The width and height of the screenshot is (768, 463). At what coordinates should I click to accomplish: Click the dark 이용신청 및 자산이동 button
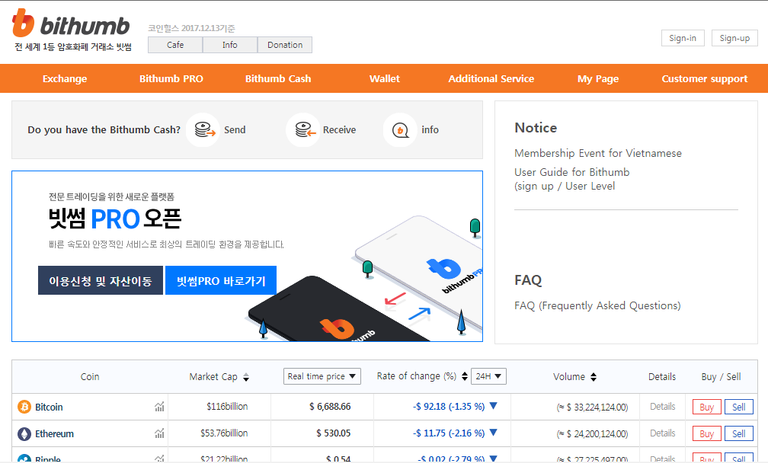(100, 280)
